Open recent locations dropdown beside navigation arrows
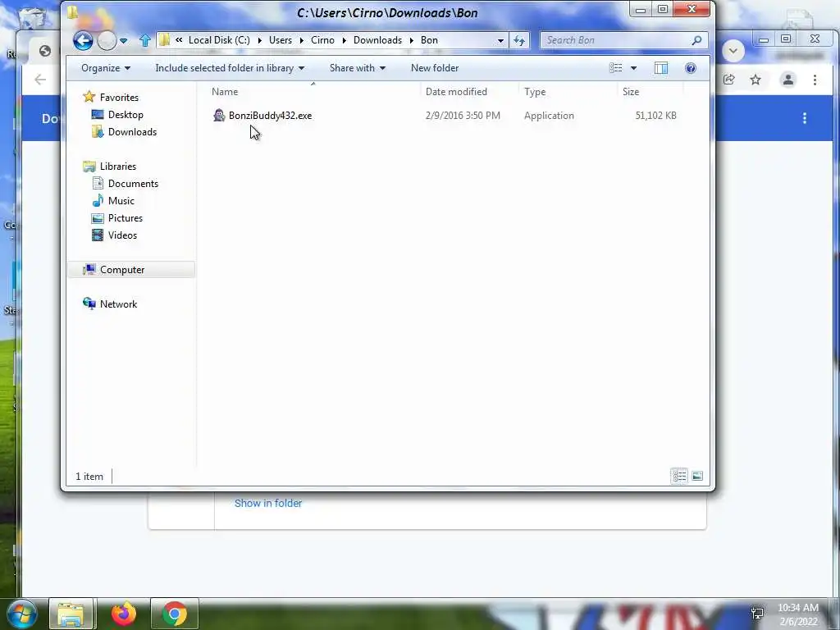 pos(124,41)
